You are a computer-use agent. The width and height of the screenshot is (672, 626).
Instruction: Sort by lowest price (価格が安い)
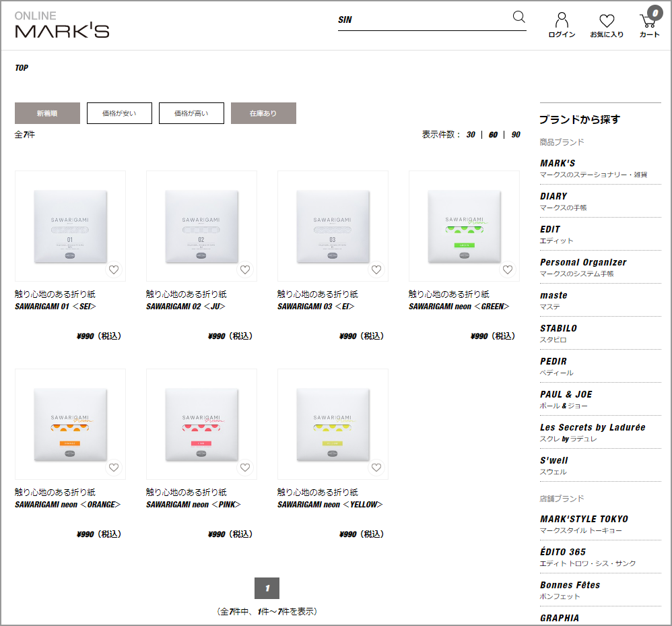[119, 113]
